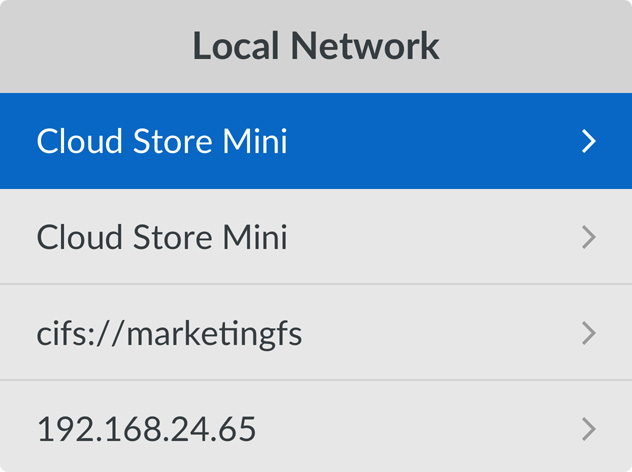Click the Local Network header title
Viewport: 632px width, 472px height.
point(316,46)
